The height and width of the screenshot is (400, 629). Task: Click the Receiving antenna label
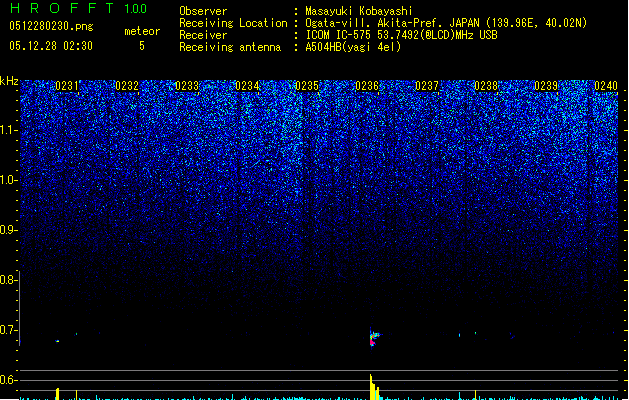click(230, 47)
